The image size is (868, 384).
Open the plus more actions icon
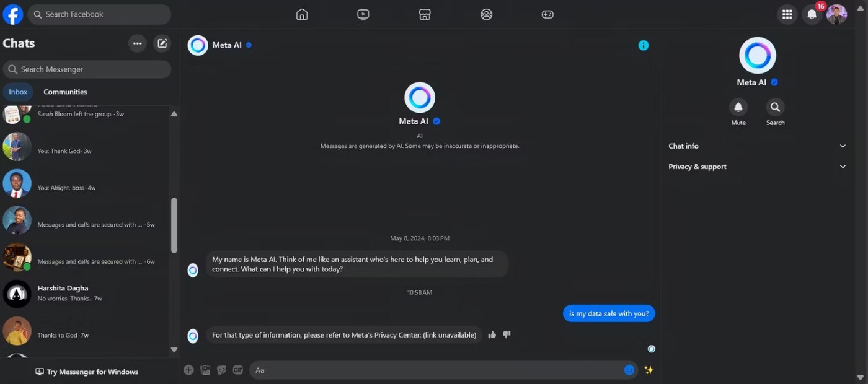point(188,370)
